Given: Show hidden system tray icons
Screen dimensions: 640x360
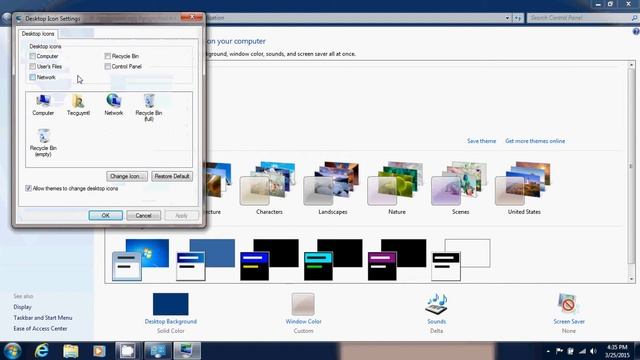Looking at the screenshot, I should pyautogui.click(x=548, y=351).
